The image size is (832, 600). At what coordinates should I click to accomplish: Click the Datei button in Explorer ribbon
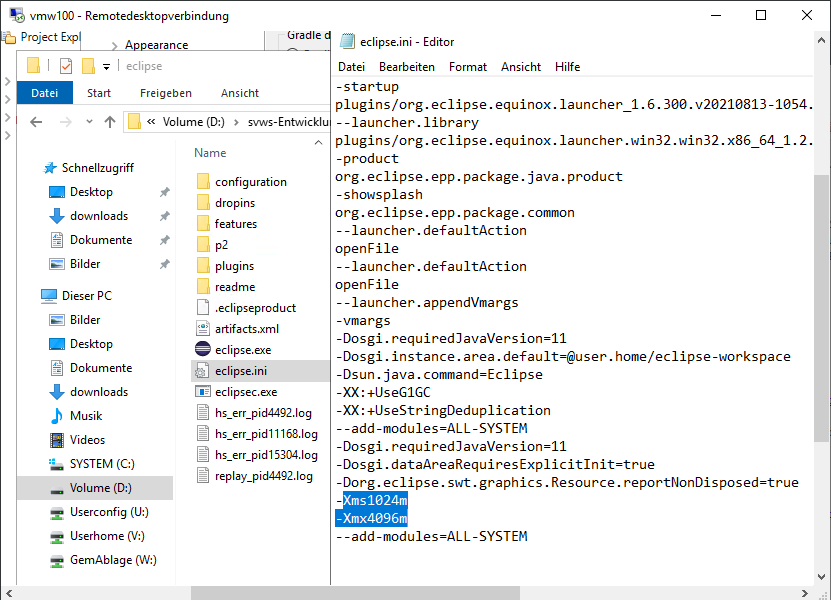[45, 93]
